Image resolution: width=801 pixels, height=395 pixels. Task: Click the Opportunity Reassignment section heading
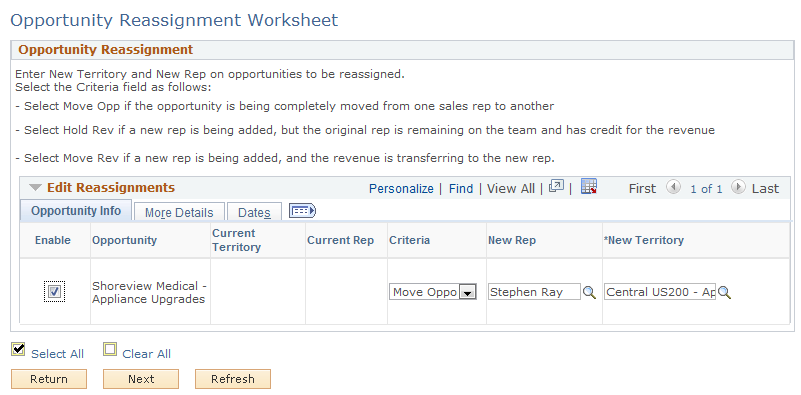pyautogui.click(x=106, y=50)
